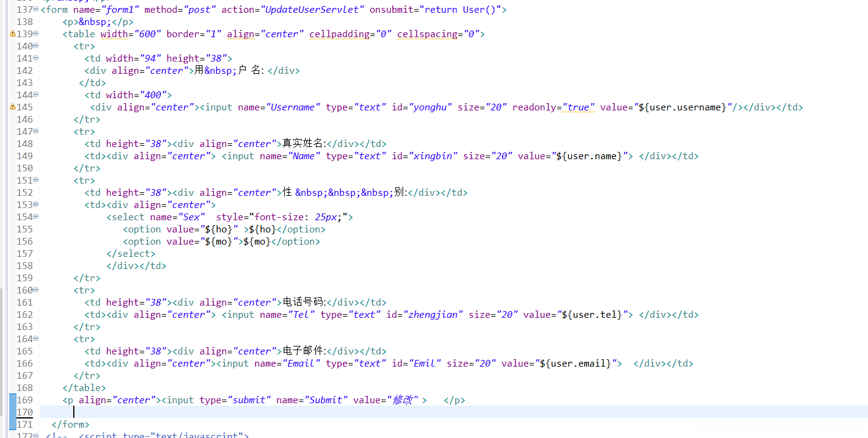Collapse the table block at line 139
The image size is (868, 438).
[35, 34]
